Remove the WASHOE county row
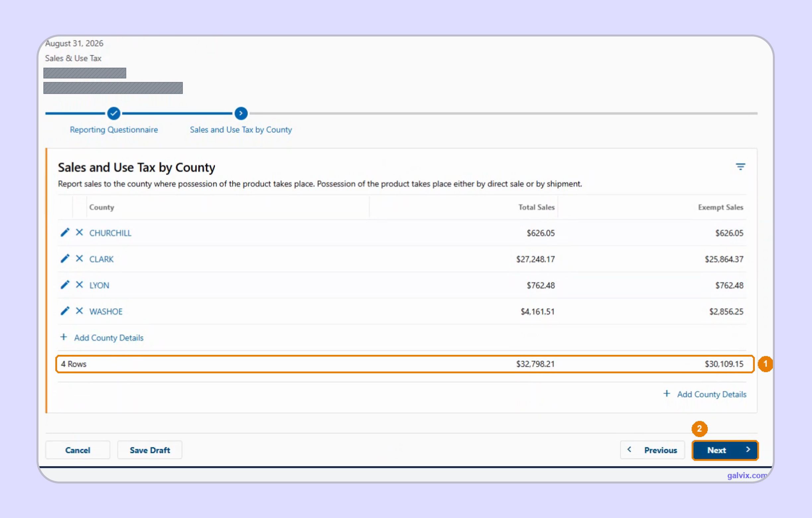The height and width of the screenshot is (518, 812). click(79, 311)
